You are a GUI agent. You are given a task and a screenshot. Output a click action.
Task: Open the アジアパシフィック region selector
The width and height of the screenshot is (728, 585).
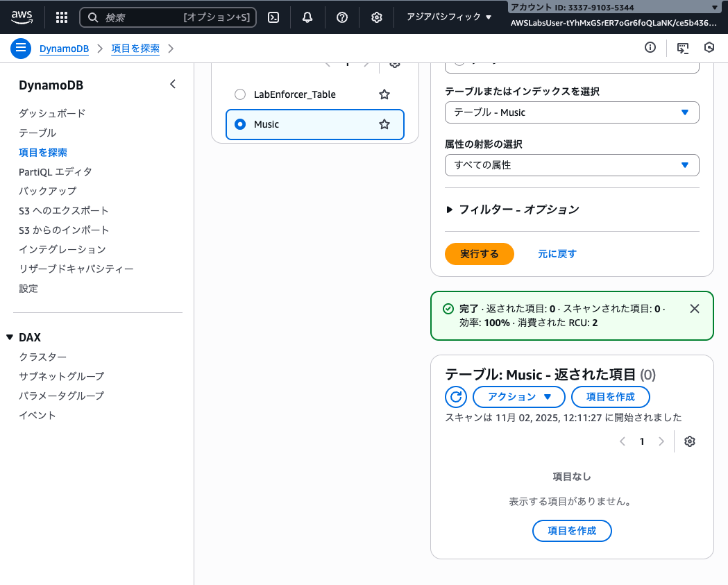coord(449,17)
